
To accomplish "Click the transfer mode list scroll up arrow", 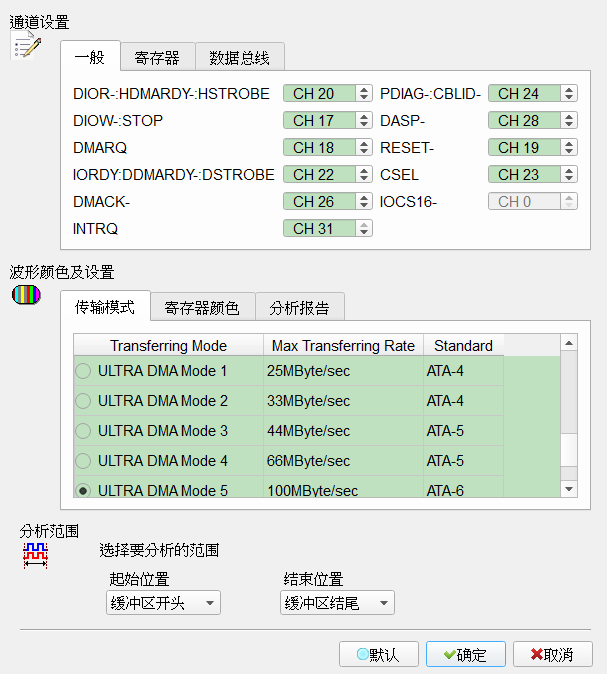I will 569,343.
